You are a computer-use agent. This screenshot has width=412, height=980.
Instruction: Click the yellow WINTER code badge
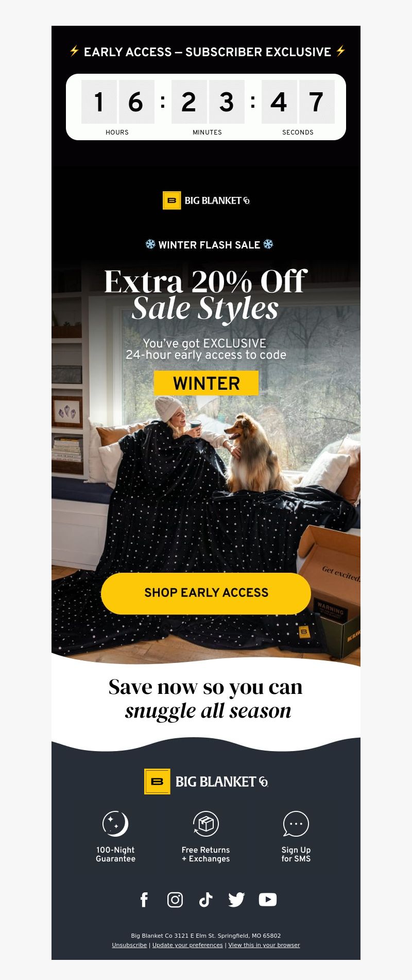click(206, 383)
